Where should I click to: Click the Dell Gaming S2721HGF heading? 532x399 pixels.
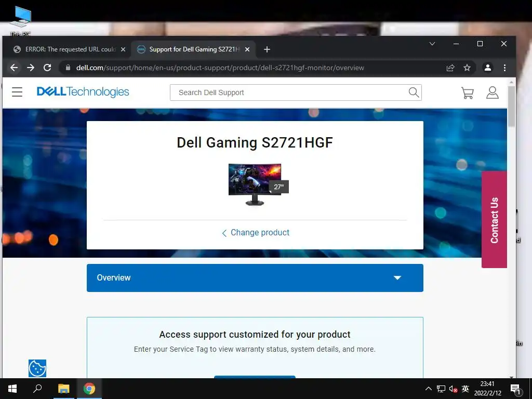tap(255, 142)
